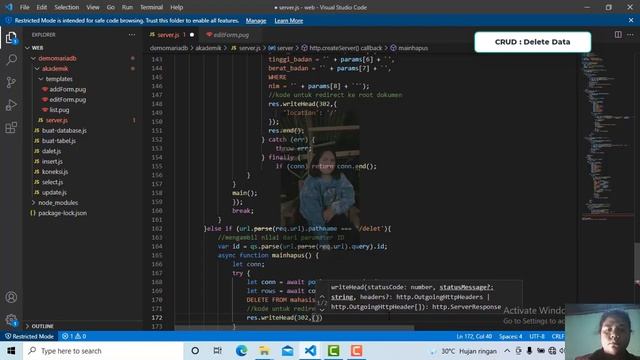Viewport: 640px width, 360px height.
Task: Open the Source Control view
Action: point(11,82)
